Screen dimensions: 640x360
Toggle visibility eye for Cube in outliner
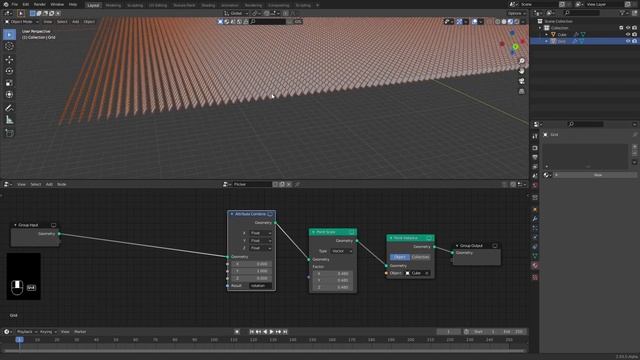[x=628, y=35]
